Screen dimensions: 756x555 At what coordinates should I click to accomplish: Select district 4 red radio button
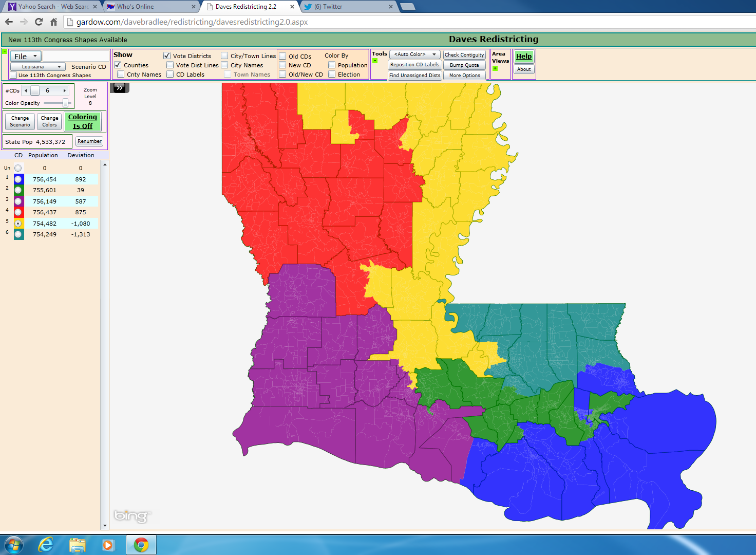pyautogui.click(x=18, y=212)
